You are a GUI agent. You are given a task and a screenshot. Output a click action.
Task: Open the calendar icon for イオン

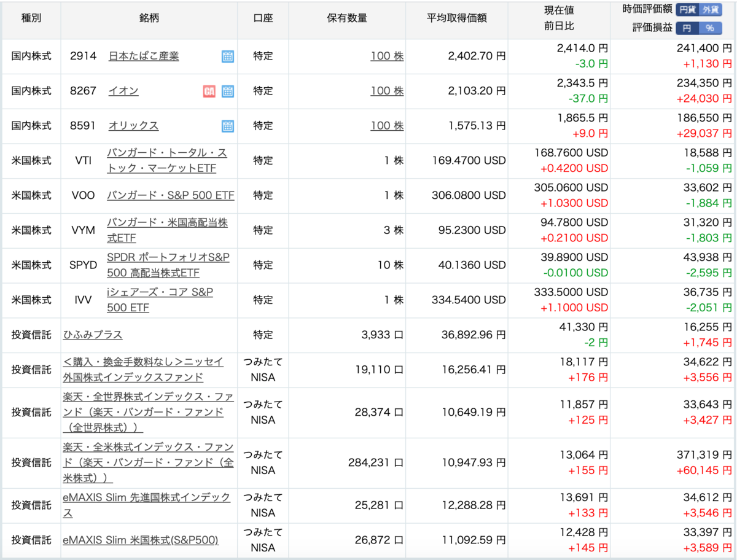click(x=227, y=91)
